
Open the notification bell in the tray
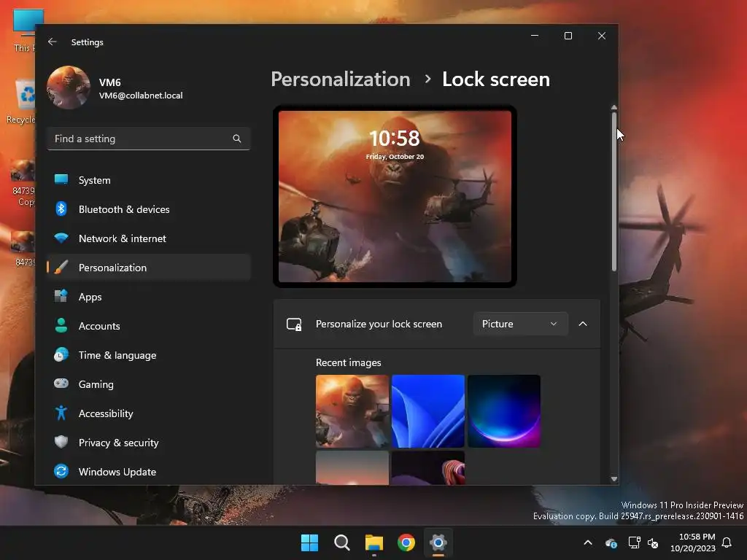point(727,542)
